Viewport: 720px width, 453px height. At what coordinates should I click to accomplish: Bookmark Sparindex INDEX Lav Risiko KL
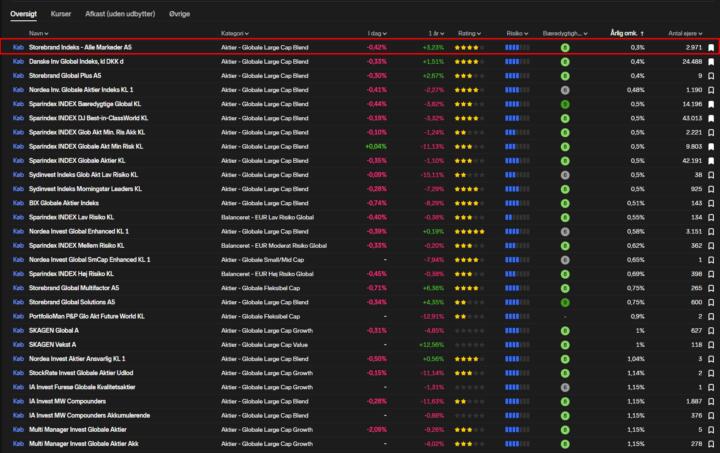click(711, 217)
